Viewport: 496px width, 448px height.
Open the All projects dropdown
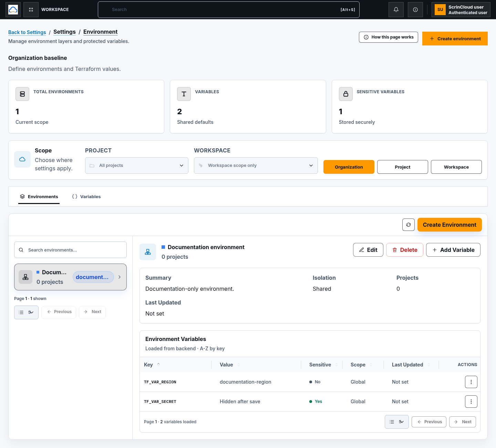(x=137, y=166)
